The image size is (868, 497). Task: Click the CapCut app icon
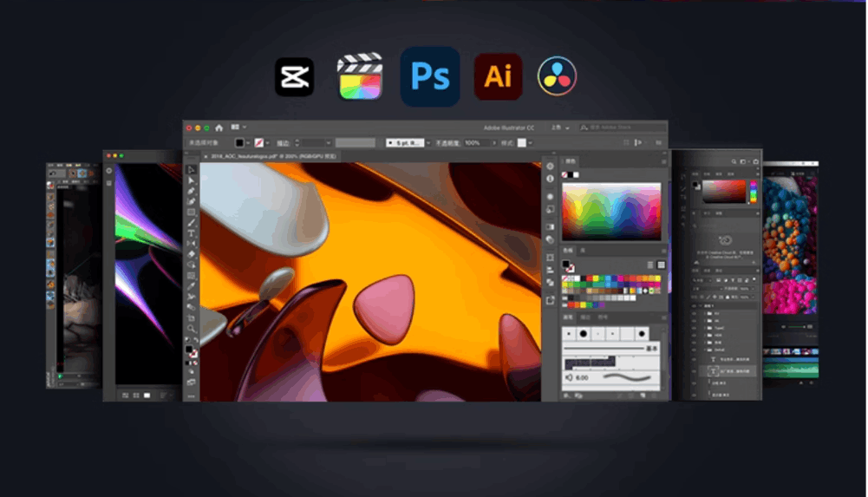[x=295, y=77]
